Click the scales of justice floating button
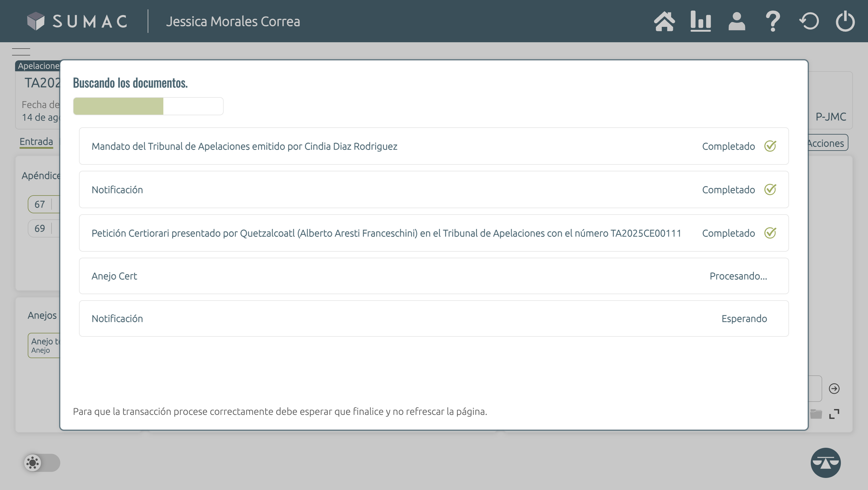868x490 pixels. click(x=825, y=462)
